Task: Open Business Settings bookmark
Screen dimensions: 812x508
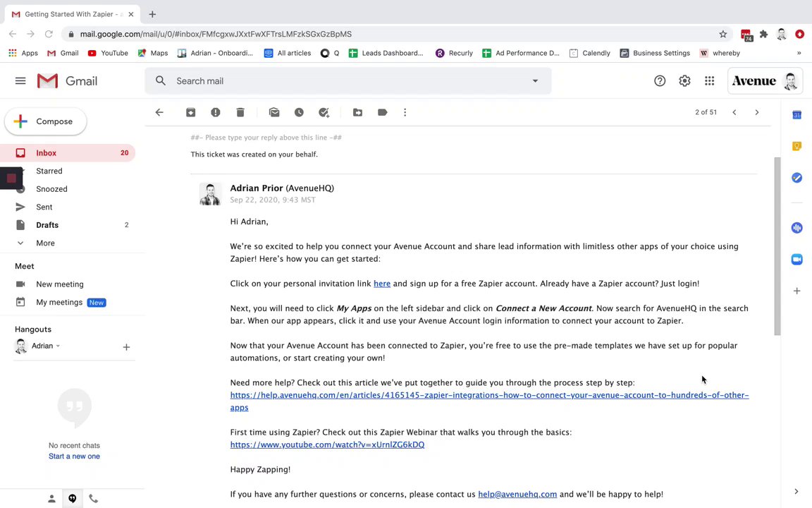Action: [x=655, y=53]
